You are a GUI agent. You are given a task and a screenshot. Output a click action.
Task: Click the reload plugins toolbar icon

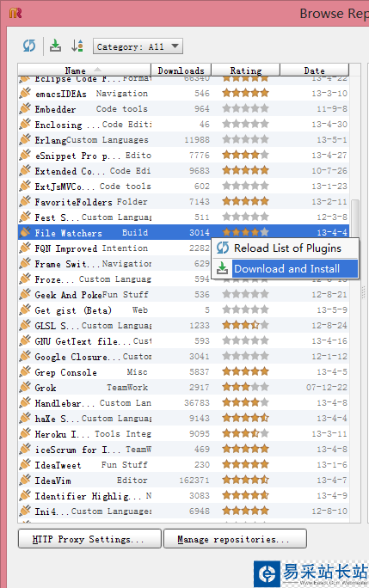coord(29,46)
